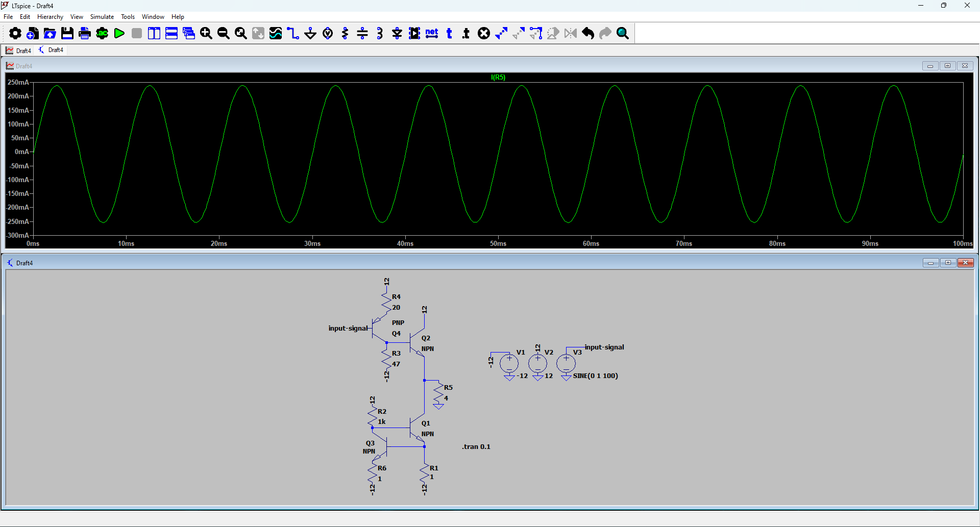Viewport: 980px width, 527px height.
Task: Click Zoom to Fit magnifier
Action: click(x=241, y=34)
